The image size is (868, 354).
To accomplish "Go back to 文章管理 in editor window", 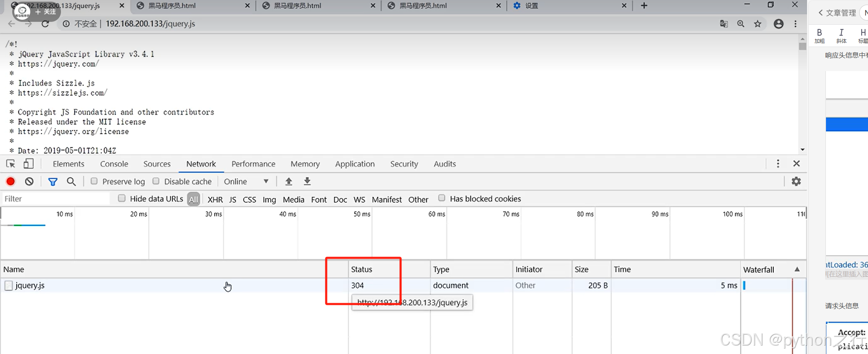I will click(x=837, y=13).
